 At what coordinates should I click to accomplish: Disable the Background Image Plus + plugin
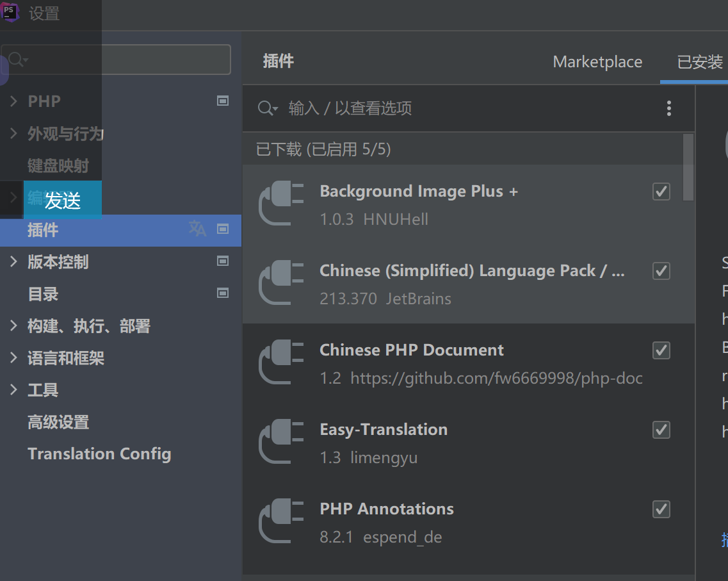point(661,192)
